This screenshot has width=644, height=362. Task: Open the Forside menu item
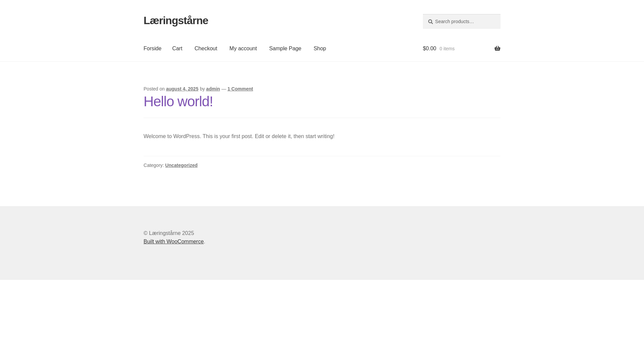(x=152, y=49)
